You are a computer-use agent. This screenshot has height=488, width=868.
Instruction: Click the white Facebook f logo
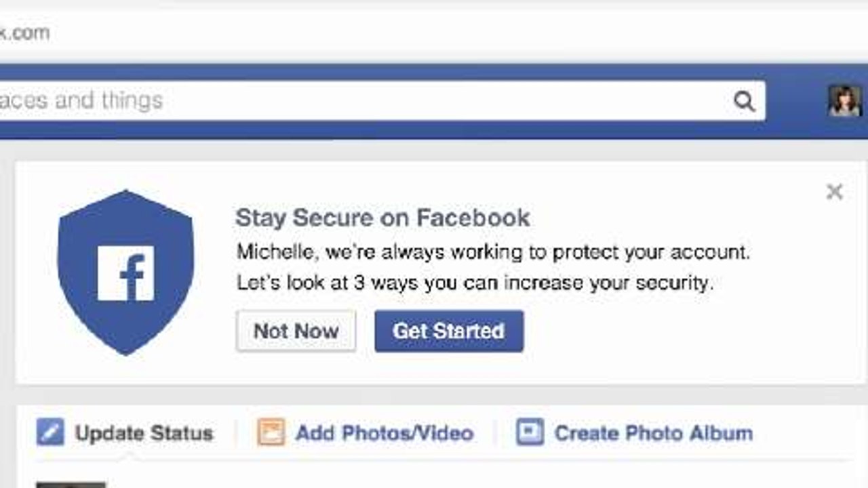pyautogui.click(x=126, y=273)
